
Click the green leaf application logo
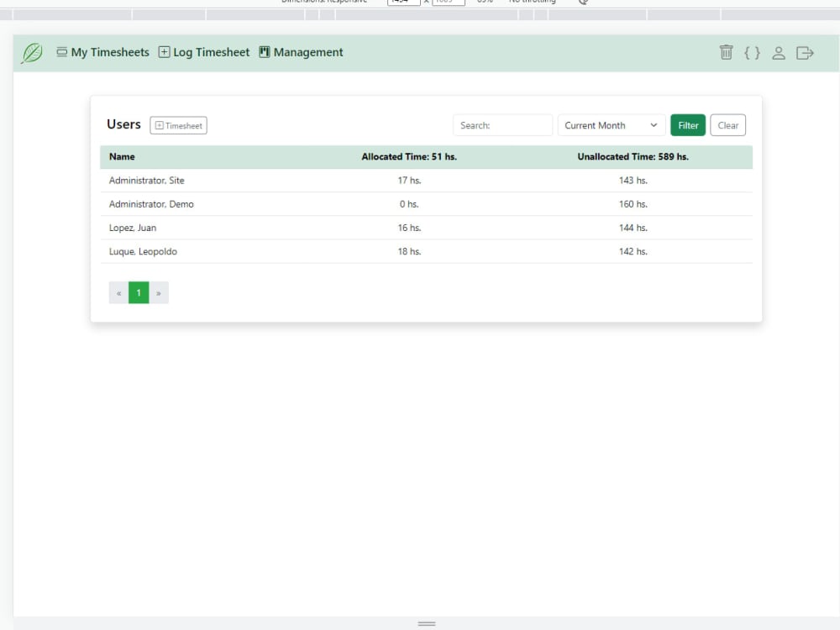31,52
